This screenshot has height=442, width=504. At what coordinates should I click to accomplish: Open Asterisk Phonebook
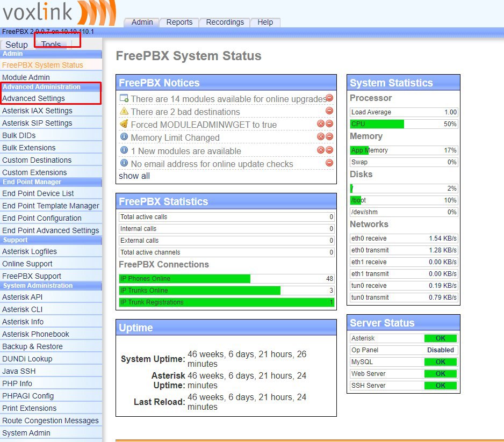click(x=51, y=334)
